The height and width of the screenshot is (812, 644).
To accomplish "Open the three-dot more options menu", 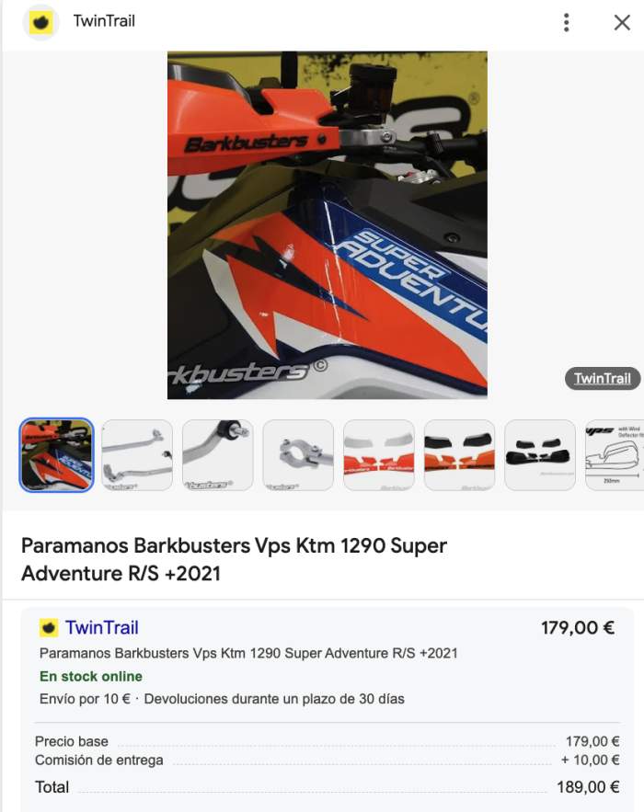I will [567, 22].
